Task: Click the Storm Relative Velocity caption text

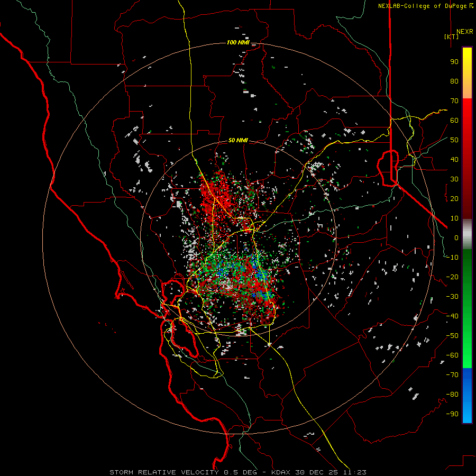Action: pos(238,472)
